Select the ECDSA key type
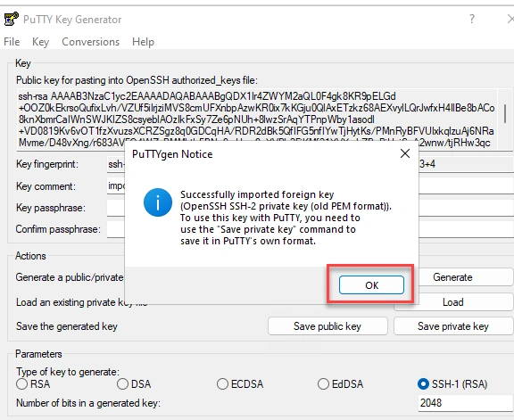The width and height of the screenshot is (514, 420). 240,383
